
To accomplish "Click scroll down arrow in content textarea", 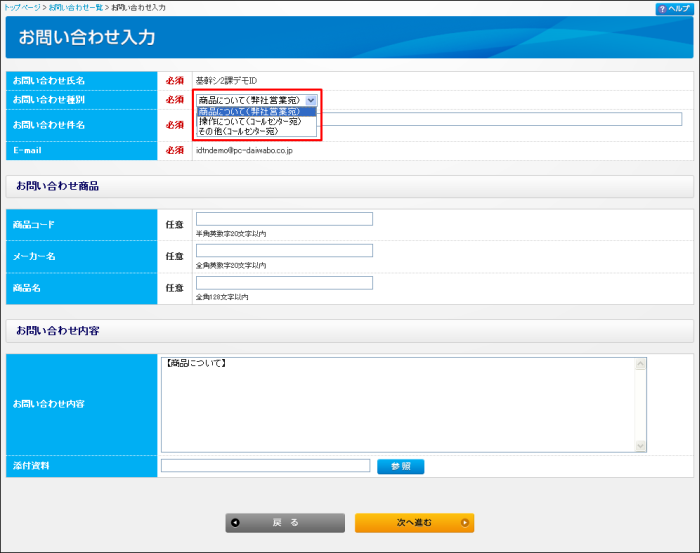I will click(641, 445).
